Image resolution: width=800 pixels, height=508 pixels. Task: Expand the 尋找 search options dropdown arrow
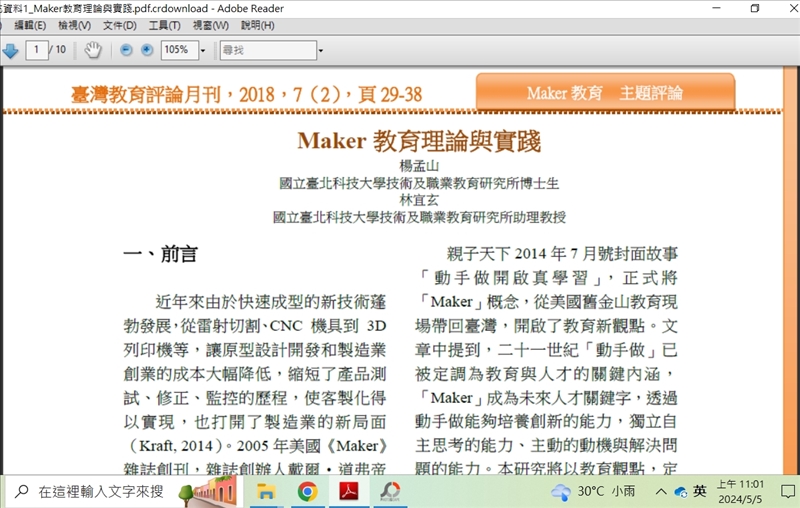click(320, 50)
